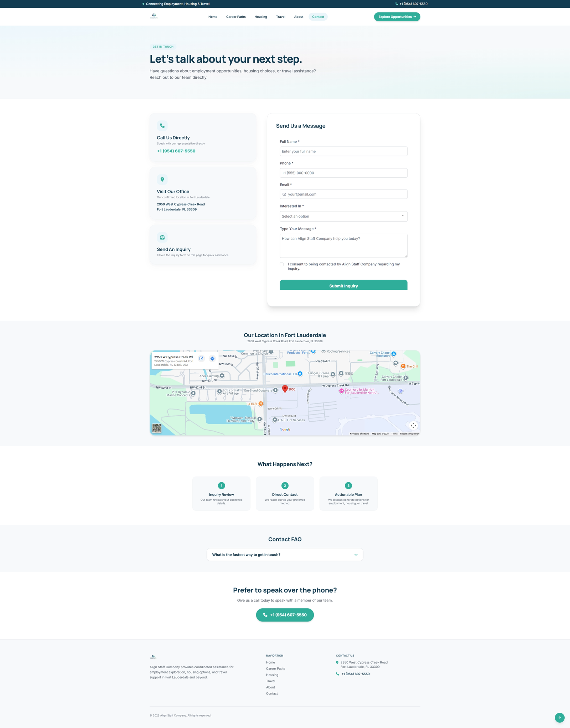Click Terms link on the map
570x728 pixels.
click(x=394, y=434)
